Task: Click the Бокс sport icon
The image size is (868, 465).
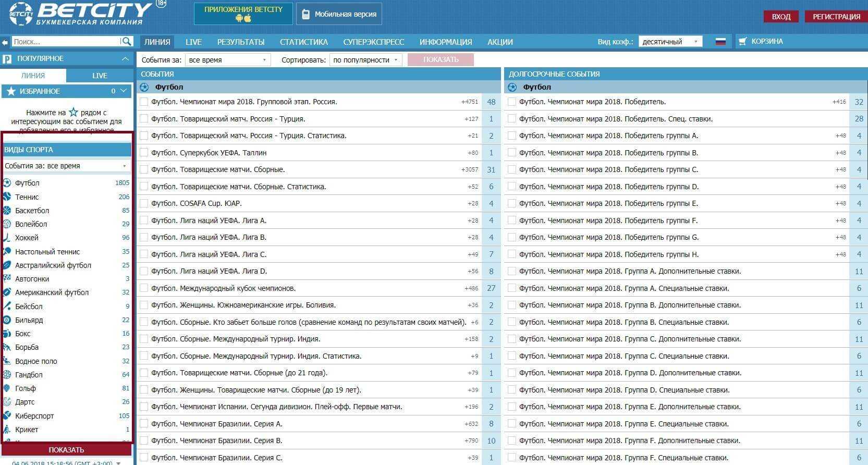Action: point(7,333)
